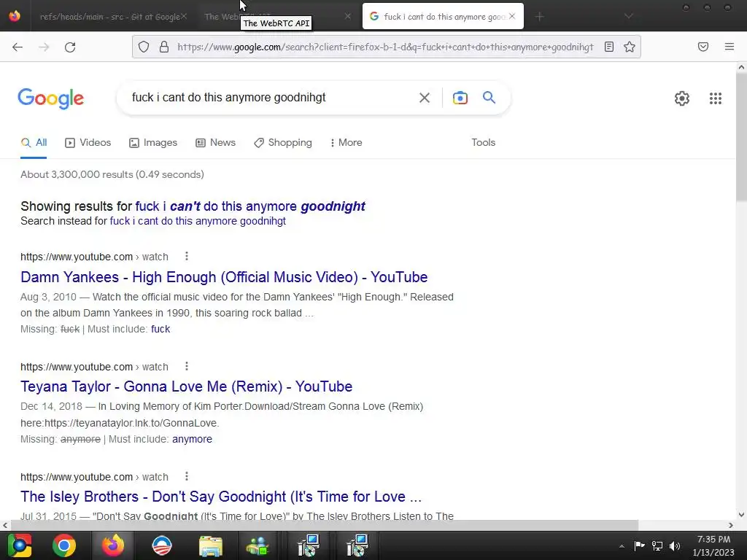Open Isley Brothers Don't Say Goodnight result

pos(221,497)
